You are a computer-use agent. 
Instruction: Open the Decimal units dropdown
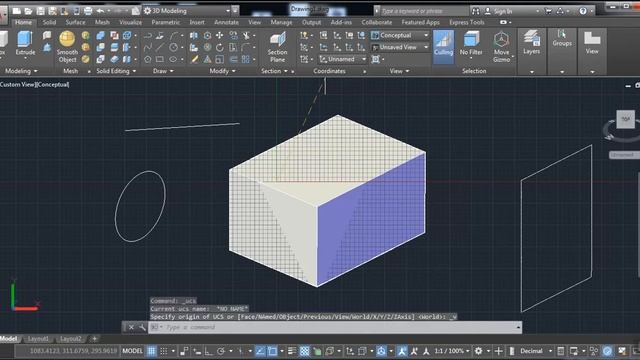536,351
